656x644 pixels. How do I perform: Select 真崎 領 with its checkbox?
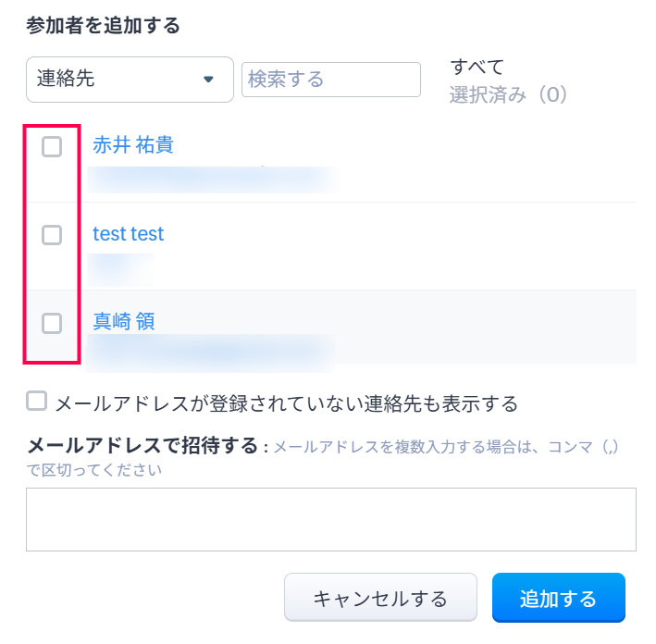point(52,323)
